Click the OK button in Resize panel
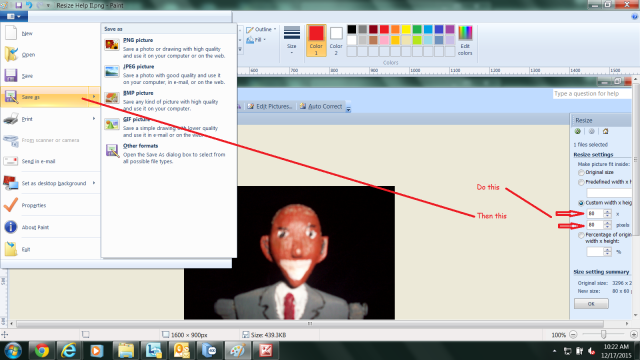Image resolution: width=640 pixels, height=360 pixels. pos(591,304)
